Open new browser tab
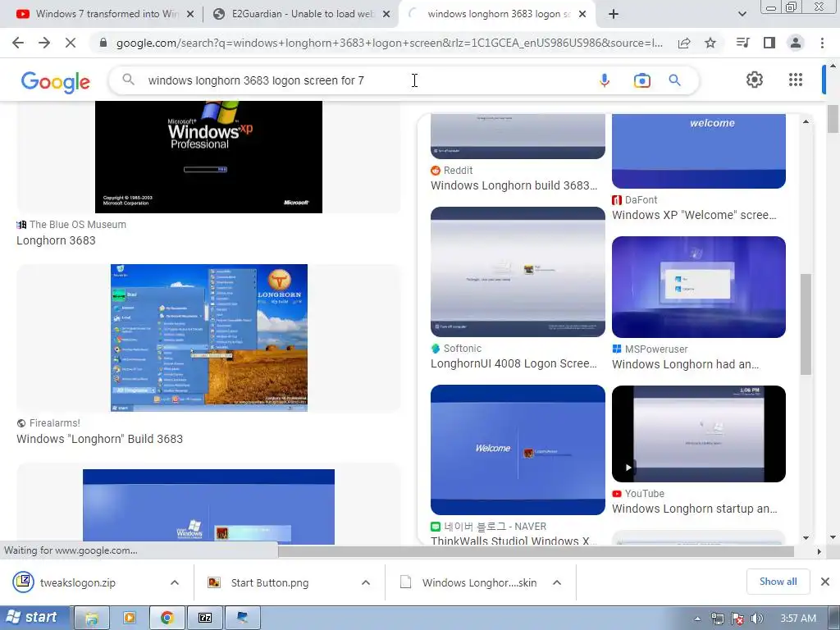The image size is (840, 630). coord(614,15)
